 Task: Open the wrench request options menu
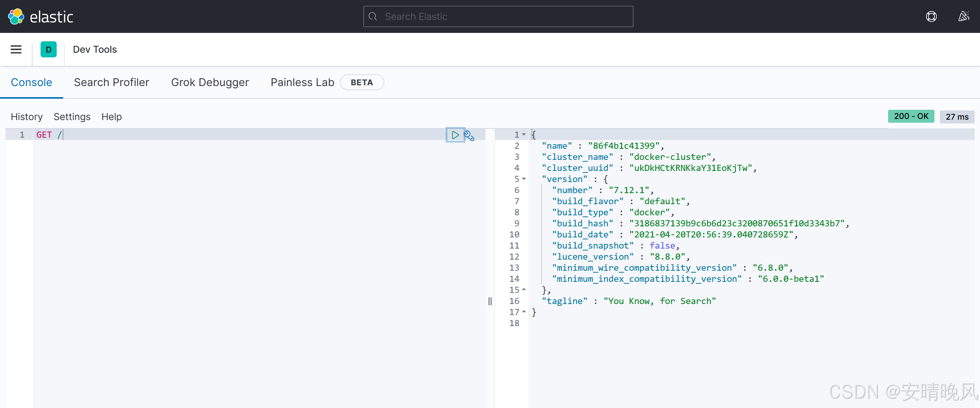click(469, 135)
